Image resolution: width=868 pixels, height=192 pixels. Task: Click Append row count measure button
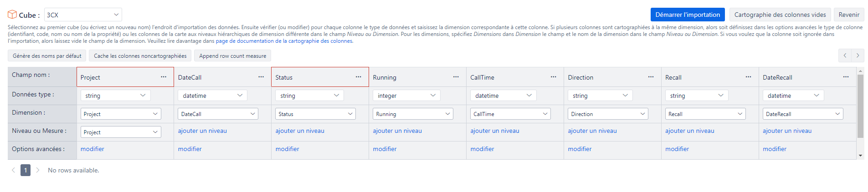233,56
